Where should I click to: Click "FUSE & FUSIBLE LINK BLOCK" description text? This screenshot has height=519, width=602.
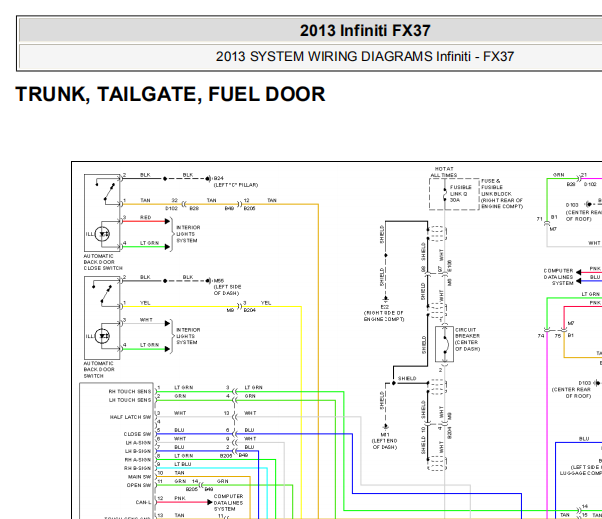(502, 193)
